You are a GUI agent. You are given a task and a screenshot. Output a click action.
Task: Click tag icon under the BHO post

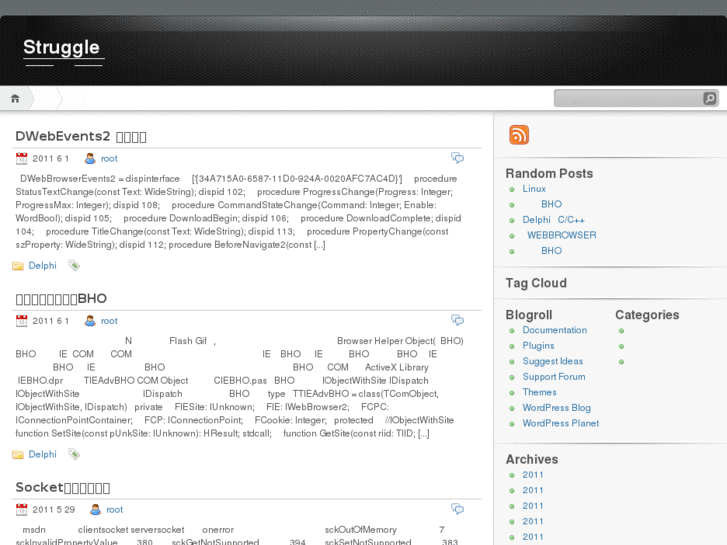point(74,454)
